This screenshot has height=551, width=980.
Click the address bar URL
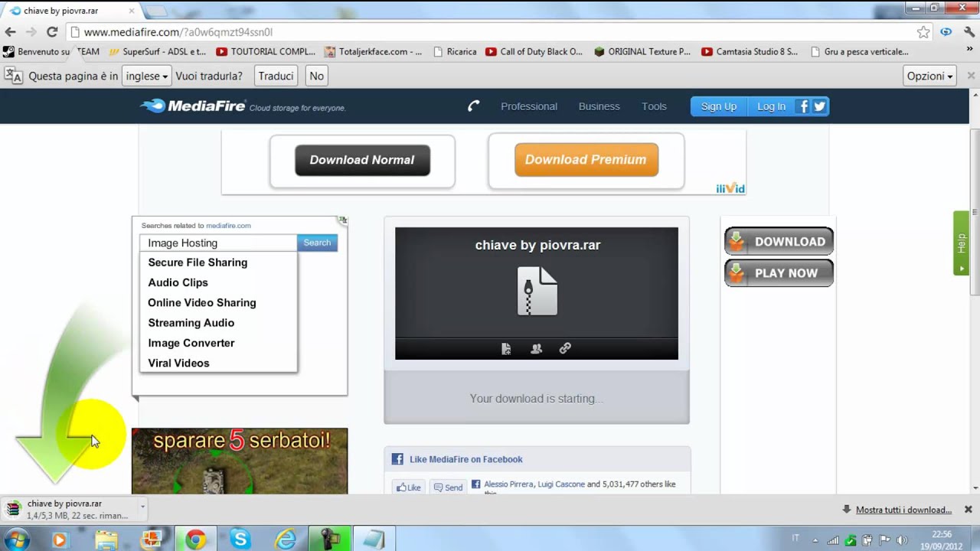coord(178,32)
